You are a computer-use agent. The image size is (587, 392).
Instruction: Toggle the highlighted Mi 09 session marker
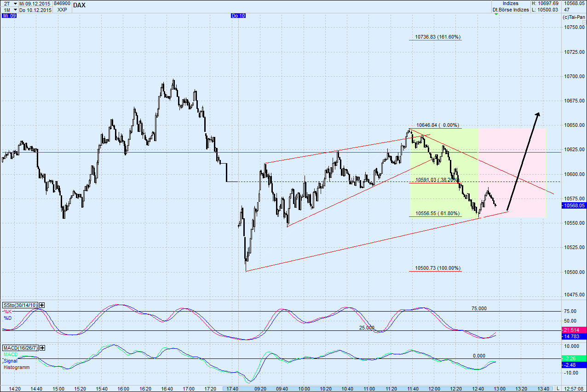click(x=8, y=15)
